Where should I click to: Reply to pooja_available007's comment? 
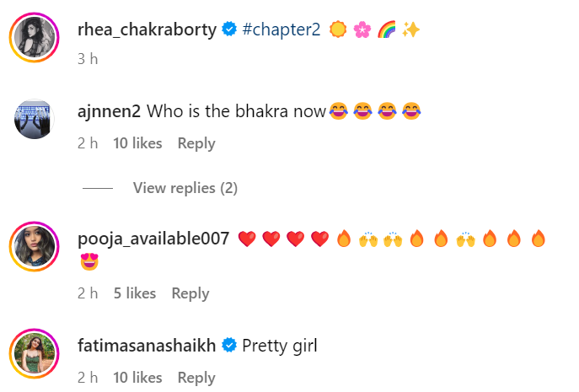190,293
